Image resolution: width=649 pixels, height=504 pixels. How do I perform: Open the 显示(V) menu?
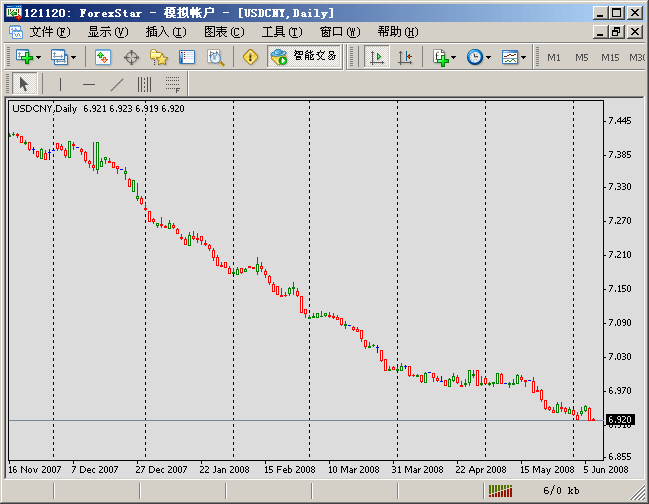pos(108,32)
